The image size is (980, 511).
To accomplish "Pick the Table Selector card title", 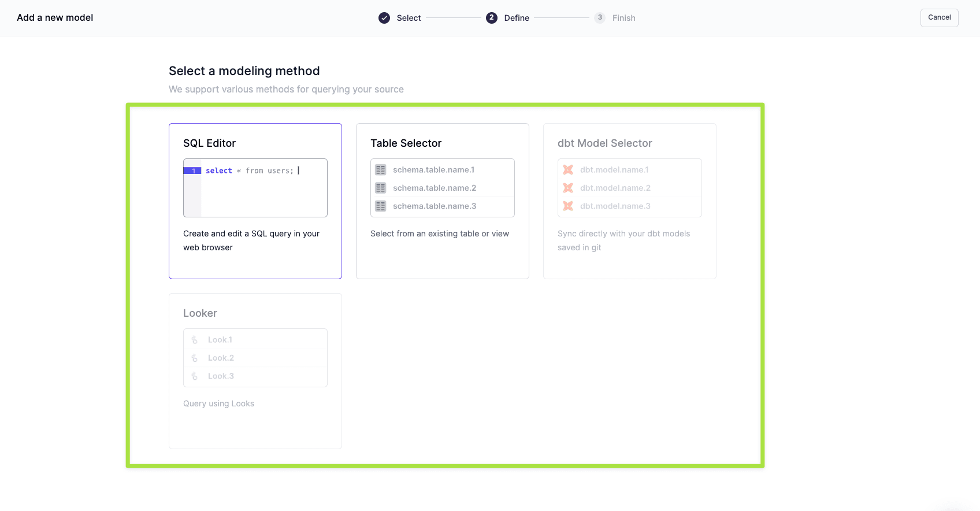I will coord(406,143).
